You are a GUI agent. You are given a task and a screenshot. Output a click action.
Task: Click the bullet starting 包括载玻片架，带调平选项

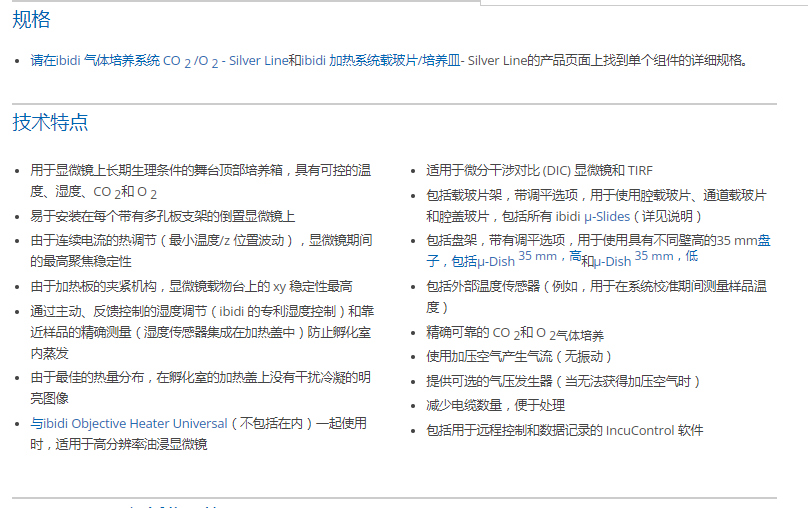pos(596,206)
